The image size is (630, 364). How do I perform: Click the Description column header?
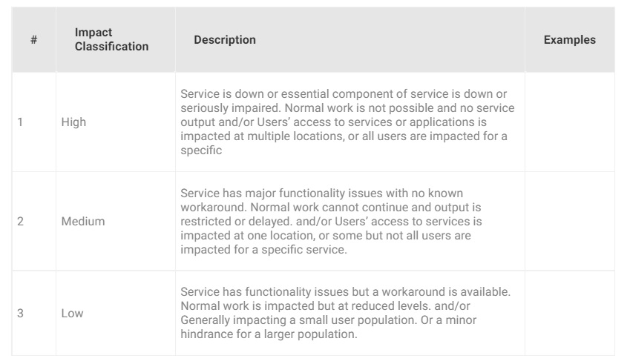tap(225, 40)
